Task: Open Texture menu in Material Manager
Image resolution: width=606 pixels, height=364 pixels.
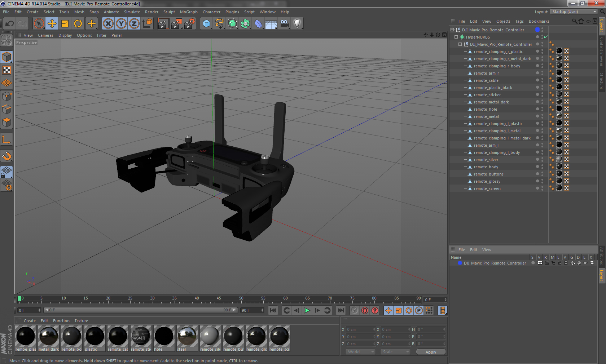Action: [x=81, y=321]
